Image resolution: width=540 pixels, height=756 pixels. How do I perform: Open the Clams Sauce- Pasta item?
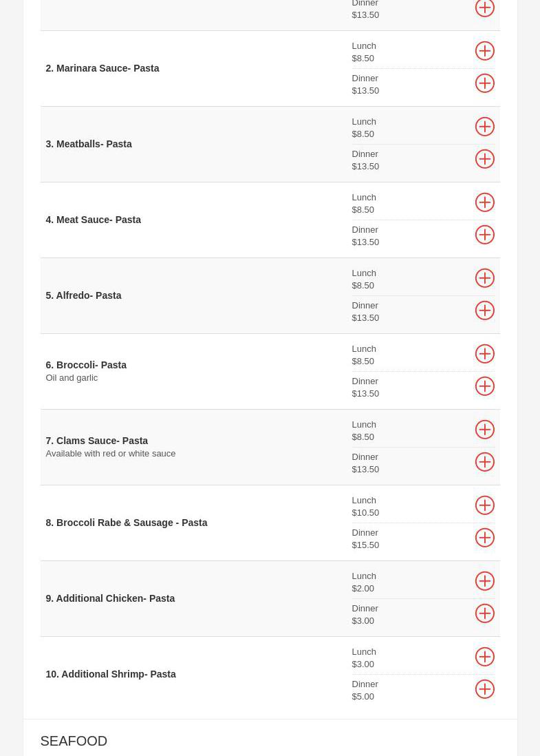[x=97, y=441]
